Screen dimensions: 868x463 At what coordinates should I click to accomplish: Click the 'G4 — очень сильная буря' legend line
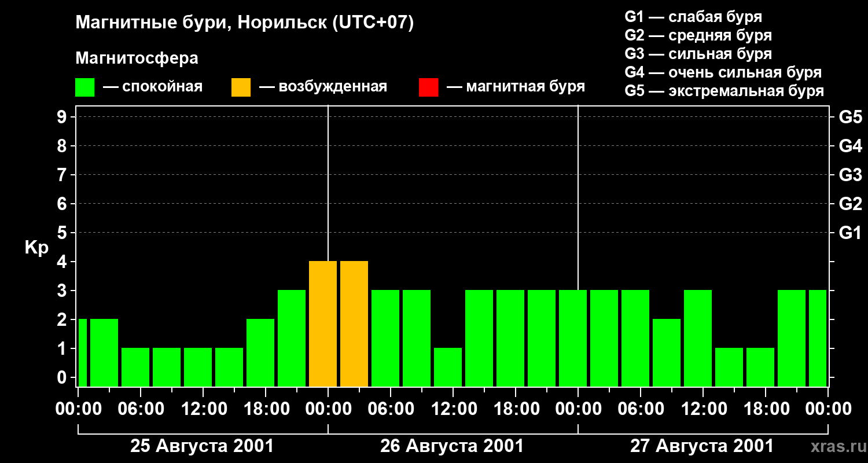723,72
